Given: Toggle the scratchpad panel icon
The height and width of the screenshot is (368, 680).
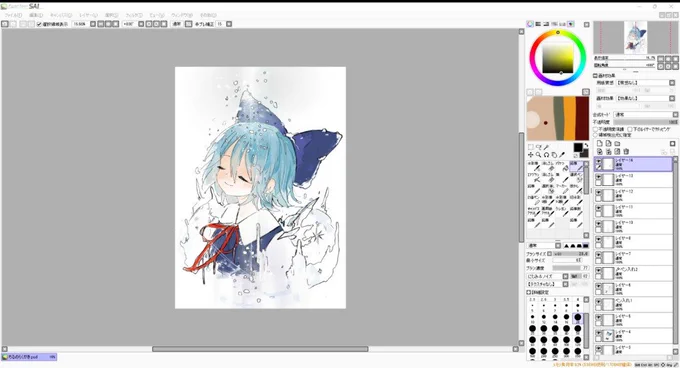Looking at the screenshot, I should 571,24.
